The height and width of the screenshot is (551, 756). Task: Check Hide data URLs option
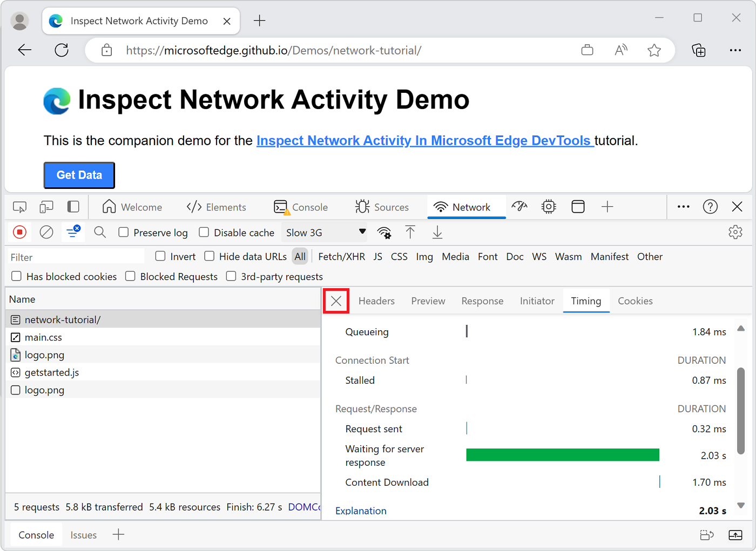pyautogui.click(x=210, y=256)
